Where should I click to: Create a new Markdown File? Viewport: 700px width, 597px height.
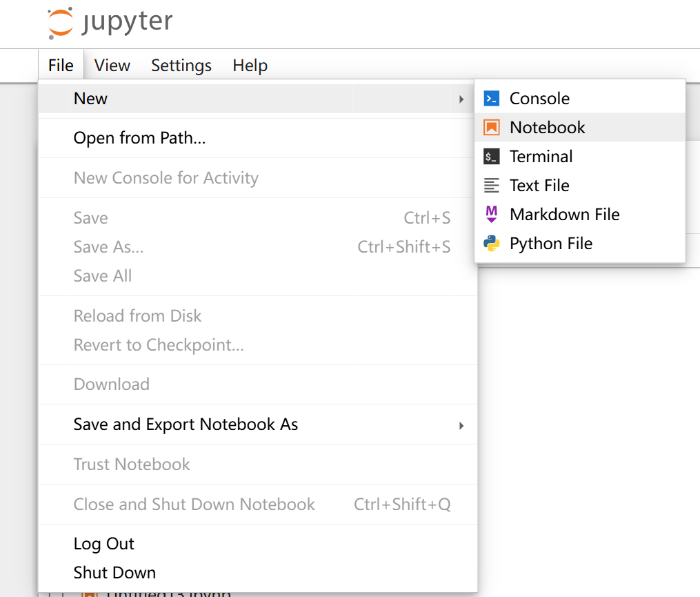coord(564,214)
